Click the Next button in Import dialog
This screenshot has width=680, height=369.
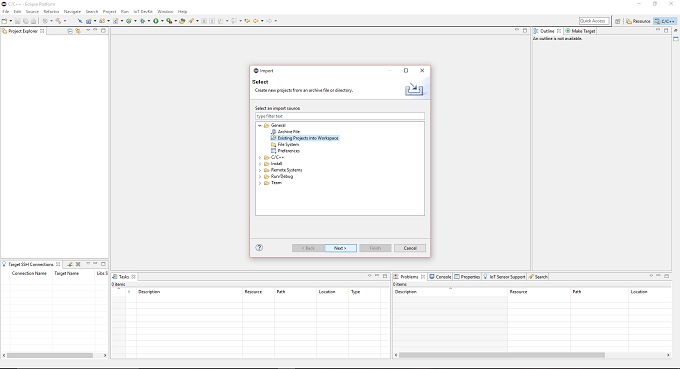pos(340,248)
